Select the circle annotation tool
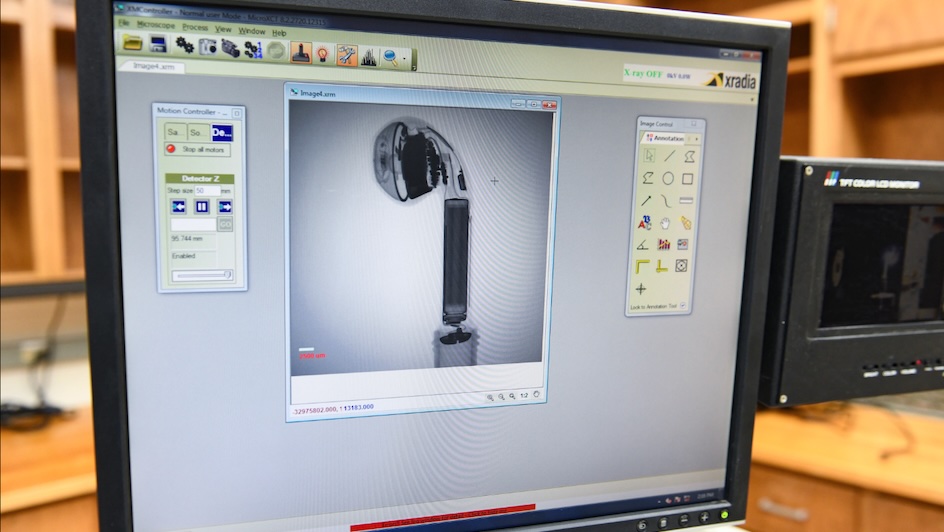The height and width of the screenshot is (532, 944). (667, 178)
